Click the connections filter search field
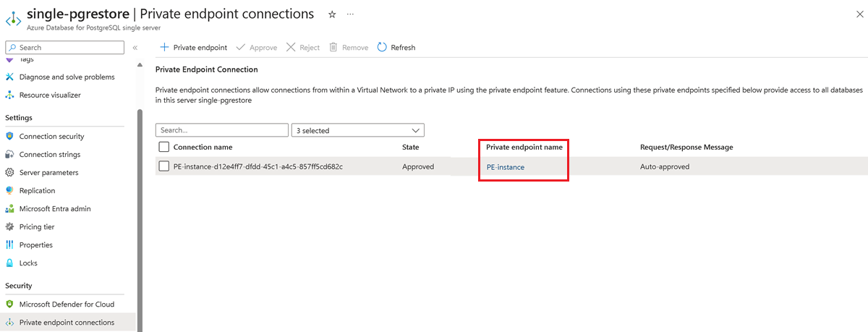This screenshot has width=868, height=332. [221, 130]
